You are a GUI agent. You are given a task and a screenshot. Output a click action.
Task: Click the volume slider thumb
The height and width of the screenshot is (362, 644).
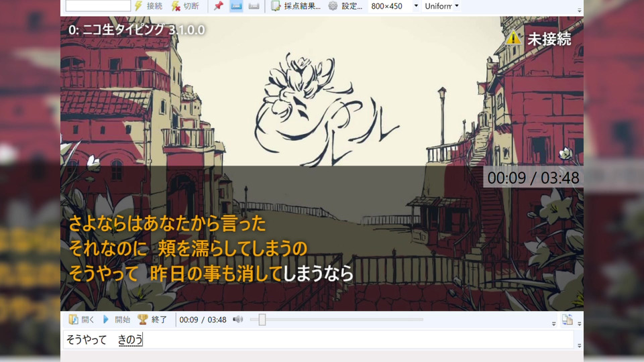tap(262, 319)
